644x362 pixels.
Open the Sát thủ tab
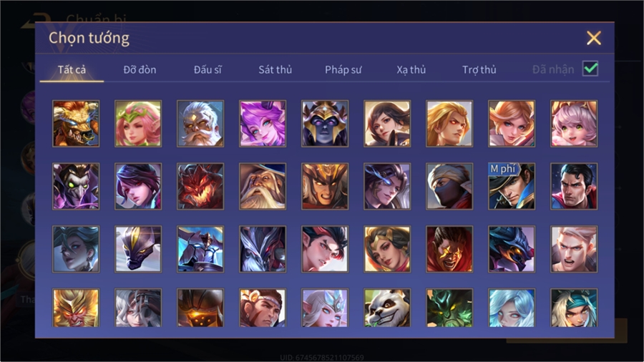pos(275,70)
